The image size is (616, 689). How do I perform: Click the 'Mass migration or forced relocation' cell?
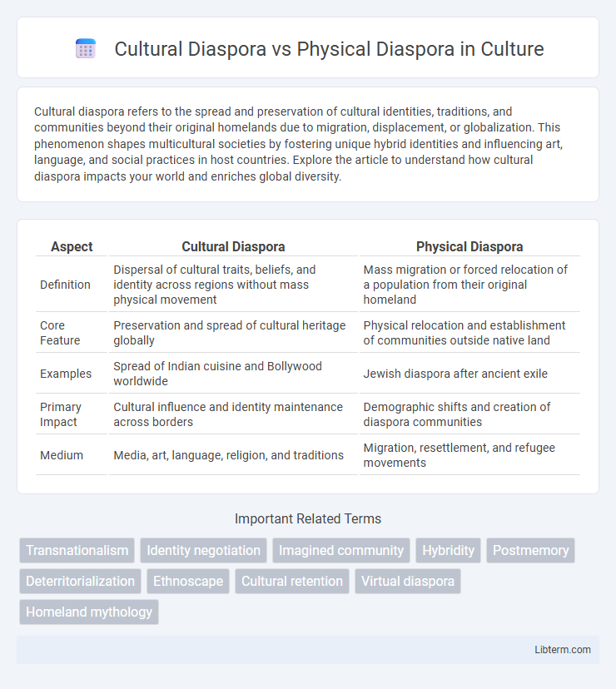coord(469,285)
